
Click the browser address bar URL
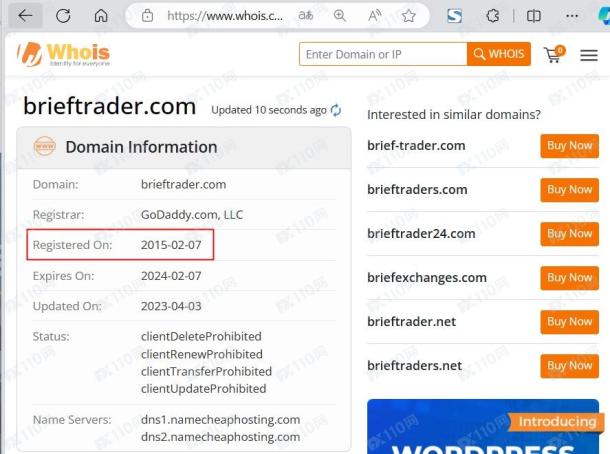click(225, 16)
